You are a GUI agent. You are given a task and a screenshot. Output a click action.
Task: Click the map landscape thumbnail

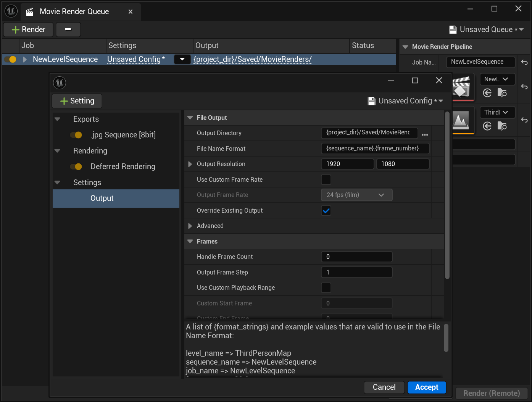click(x=463, y=120)
